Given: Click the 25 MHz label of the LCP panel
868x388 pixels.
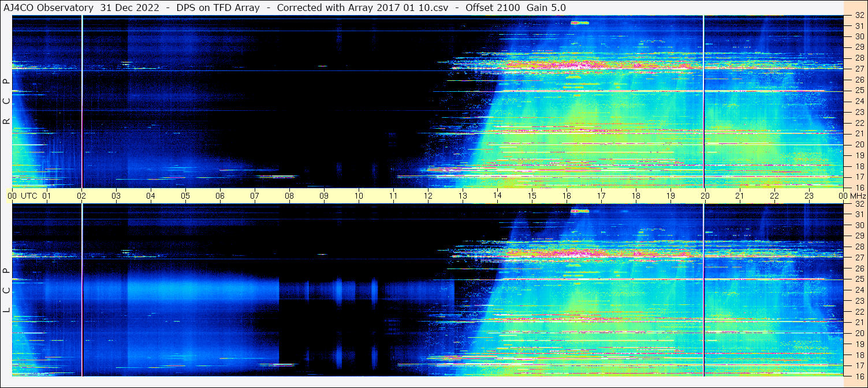Looking at the screenshot, I should click(859, 279).
